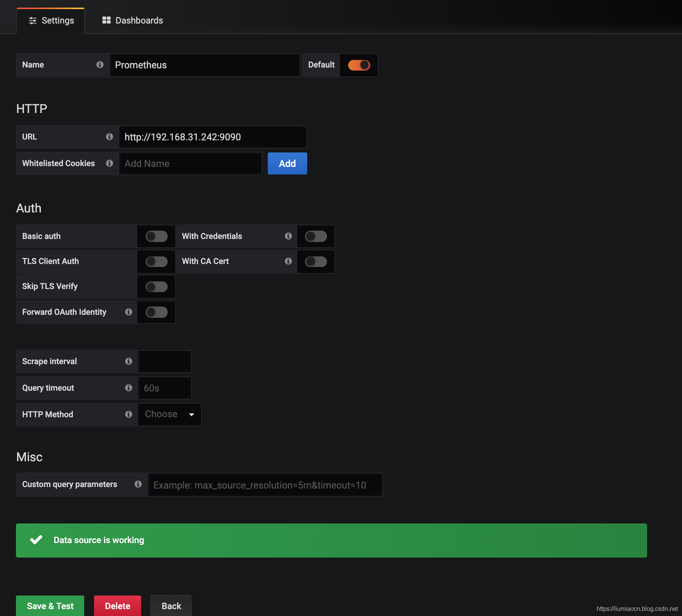Screen dimensions: 682x616
Task: Click the With Credentials info icon
Action: 288,236
